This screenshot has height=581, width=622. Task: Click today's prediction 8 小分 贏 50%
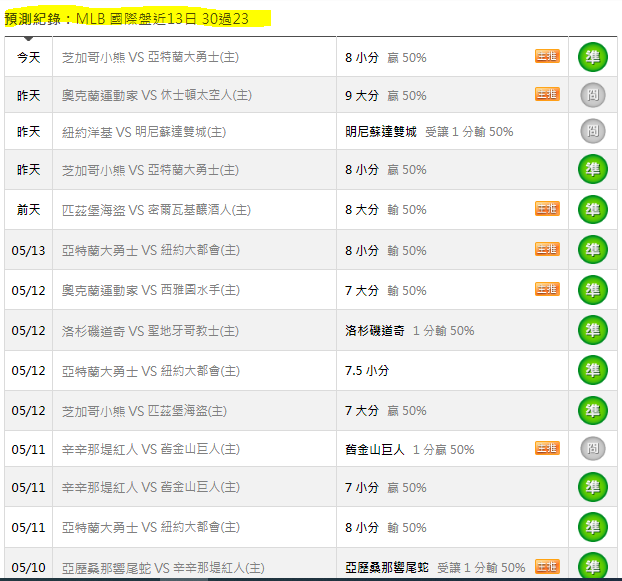click(x=386, y=58)
